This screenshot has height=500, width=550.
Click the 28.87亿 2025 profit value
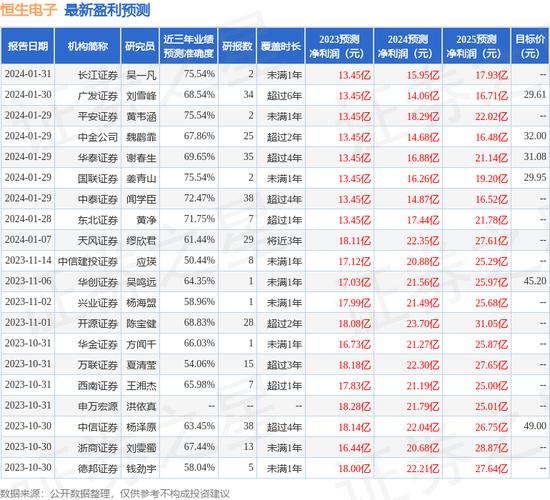491,447
